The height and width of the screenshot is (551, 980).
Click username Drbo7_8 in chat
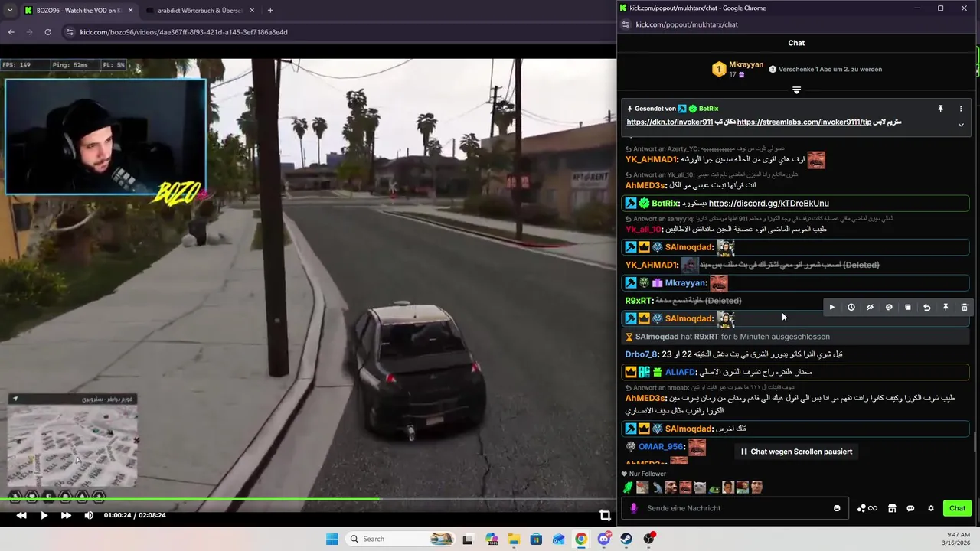coord(641,354)
